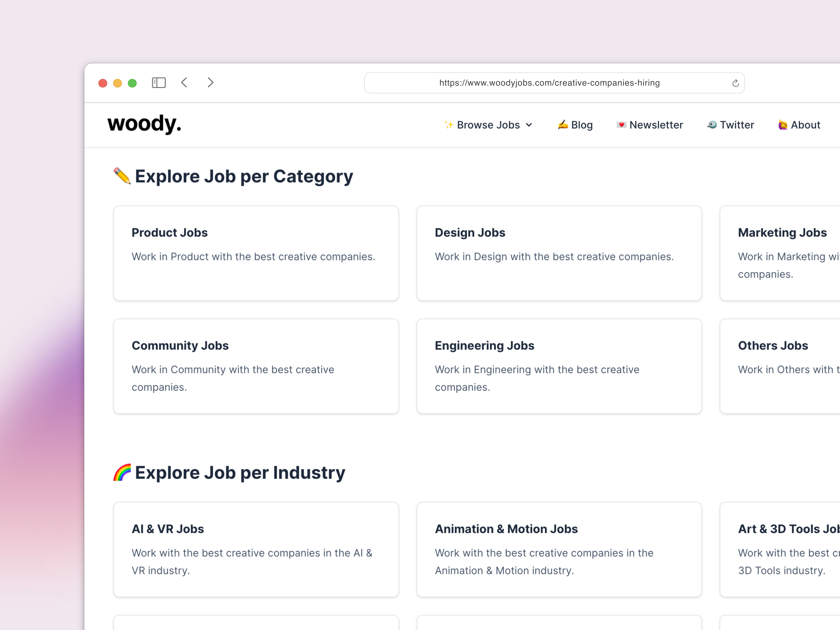
Task: Click the woody. logo
Action: pyautogui.click(x=144, y=124)
